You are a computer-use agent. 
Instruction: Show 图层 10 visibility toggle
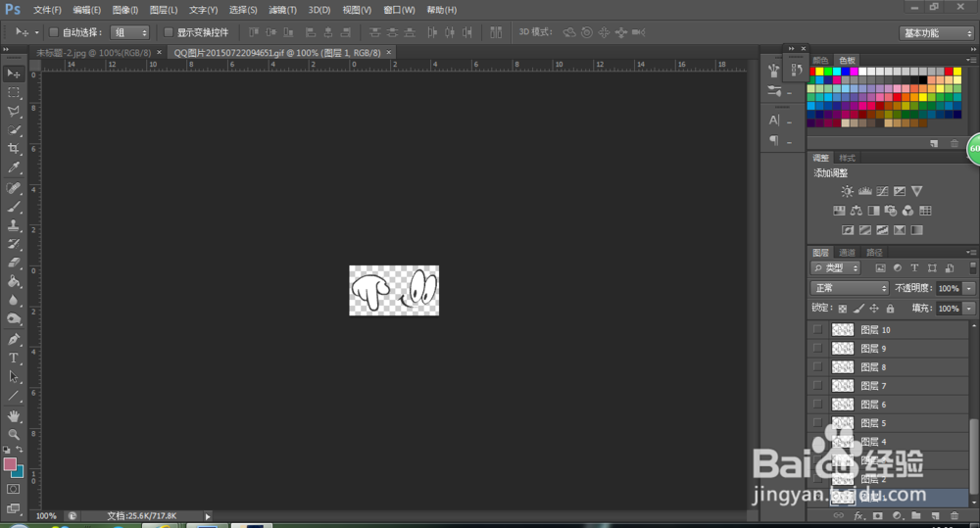tap(817, 329)
